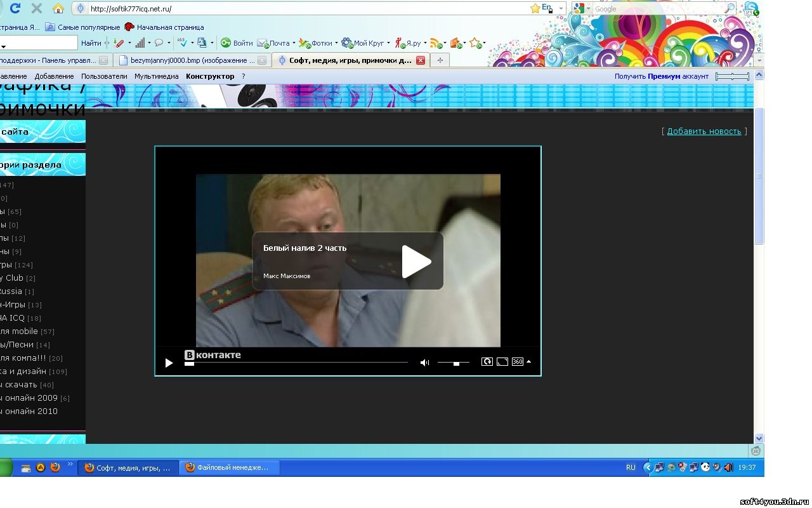
Task: Mute the video with the speaker icon
Action: pyautogui.click(x=424, y=362)
